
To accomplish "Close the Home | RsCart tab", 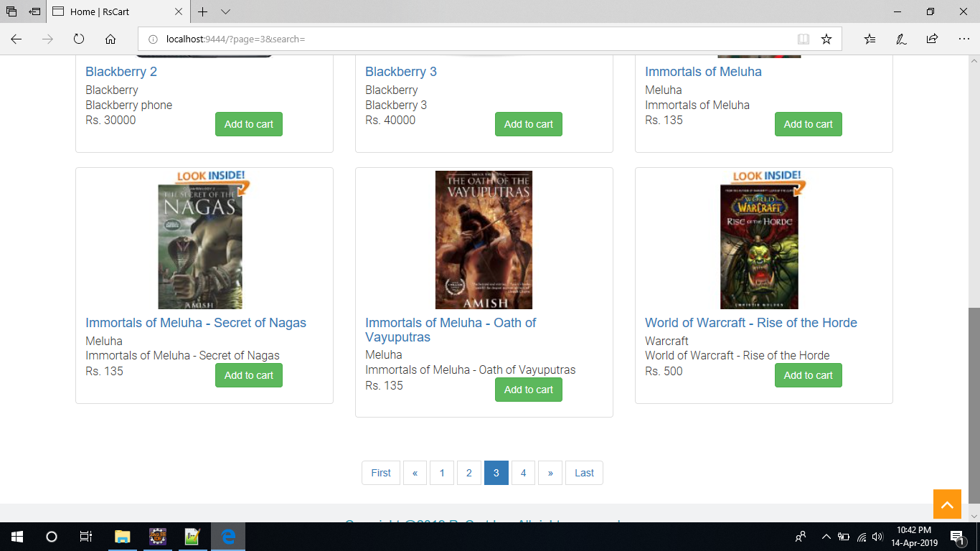I will (x=179, y=11).
